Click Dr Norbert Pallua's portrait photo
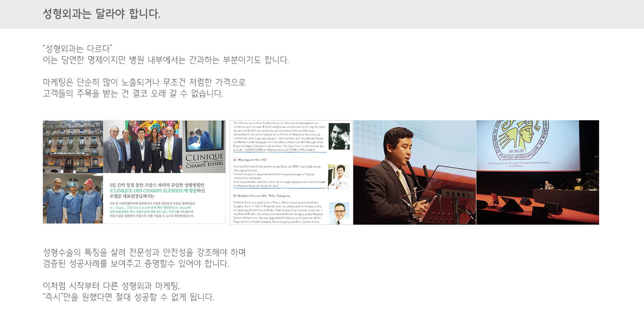 339,213
